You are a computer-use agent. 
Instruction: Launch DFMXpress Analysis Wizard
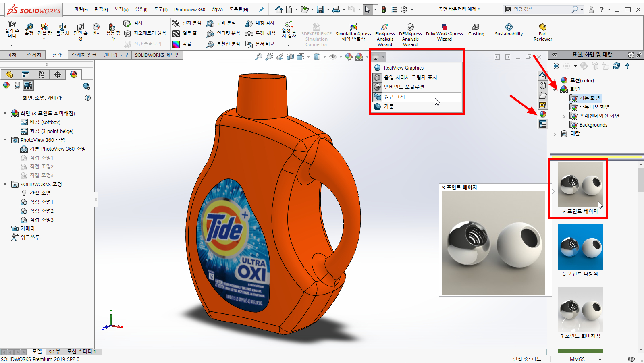410,34
